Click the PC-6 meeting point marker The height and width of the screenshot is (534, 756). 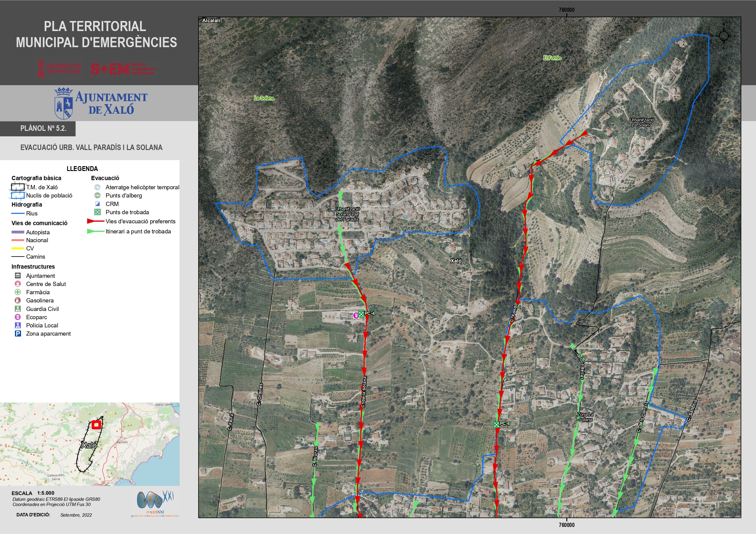[x=496, y=424]
